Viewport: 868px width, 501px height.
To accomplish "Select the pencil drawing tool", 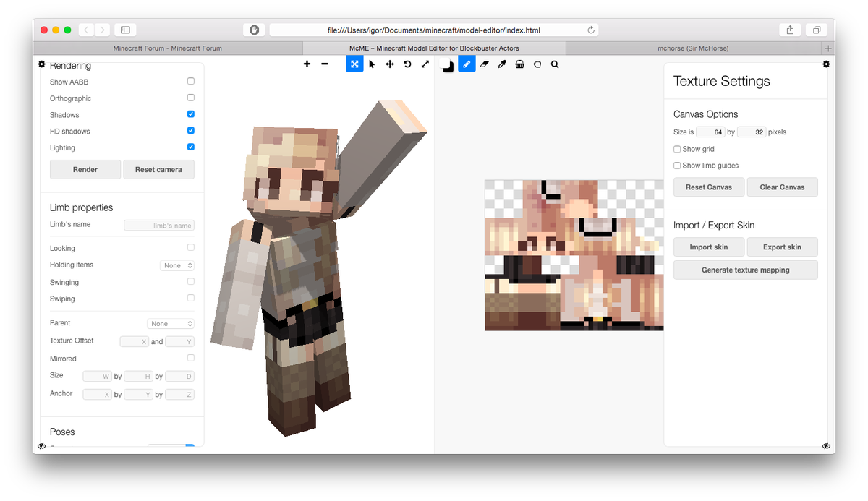I will [467, 64].
